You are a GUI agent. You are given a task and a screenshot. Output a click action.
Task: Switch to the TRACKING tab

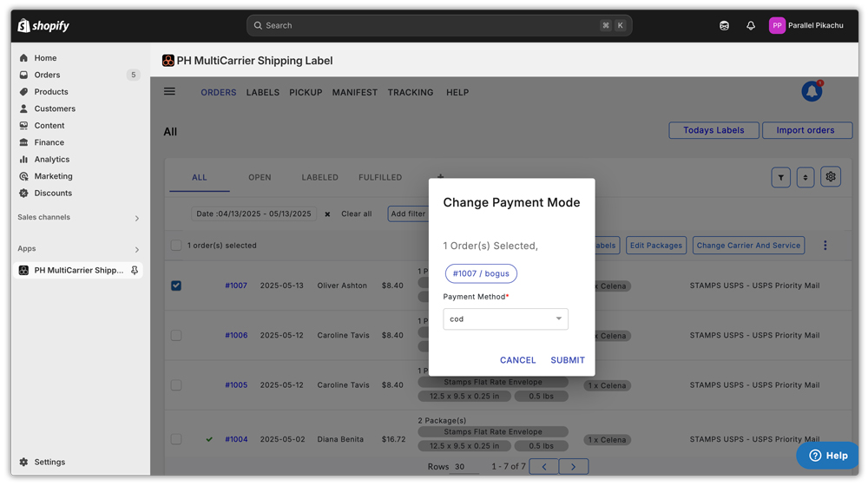click(411, 93)
